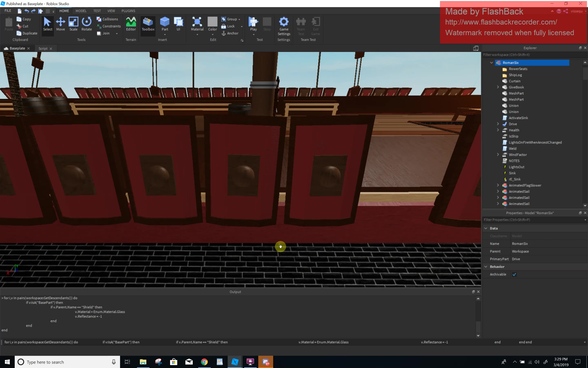Collapse the Behavior properties section
The height and width of the screenshot is (368, 588).
pos(486,267)
